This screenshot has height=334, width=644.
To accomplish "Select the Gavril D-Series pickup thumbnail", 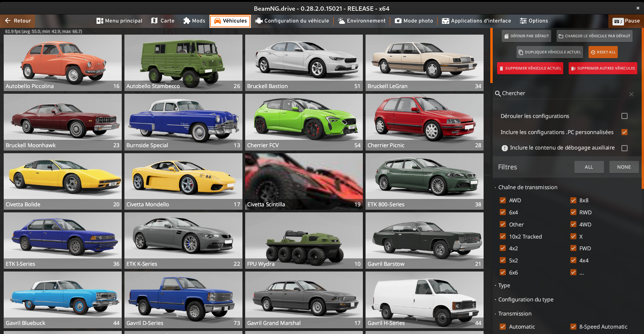I will [183, 300].
